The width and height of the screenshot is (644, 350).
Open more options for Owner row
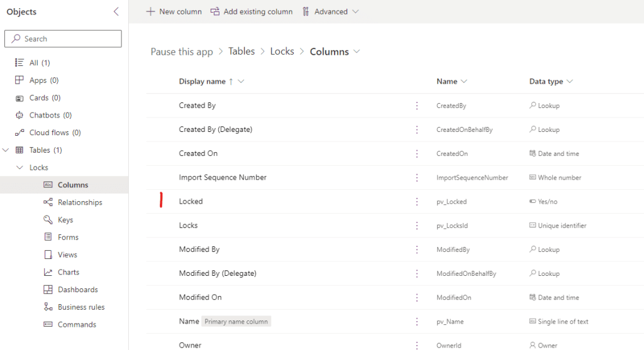pyautogui.click(x=417, y=346)
